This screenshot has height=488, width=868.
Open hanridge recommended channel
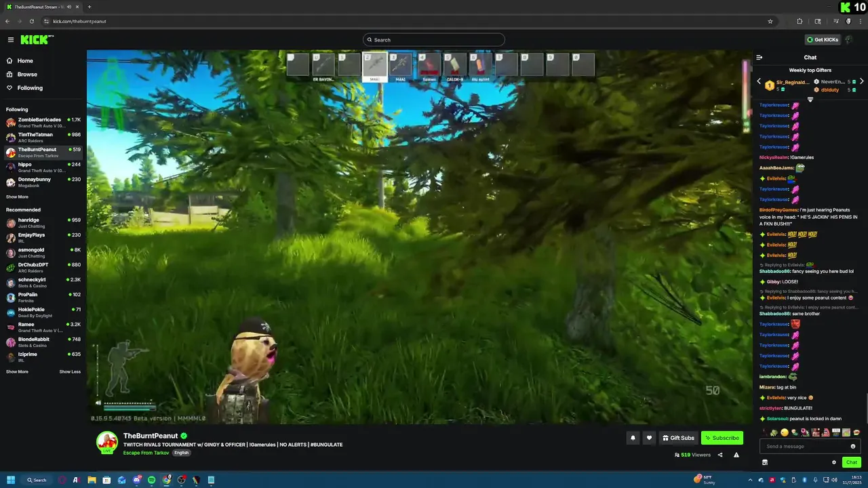click(43, 223)
